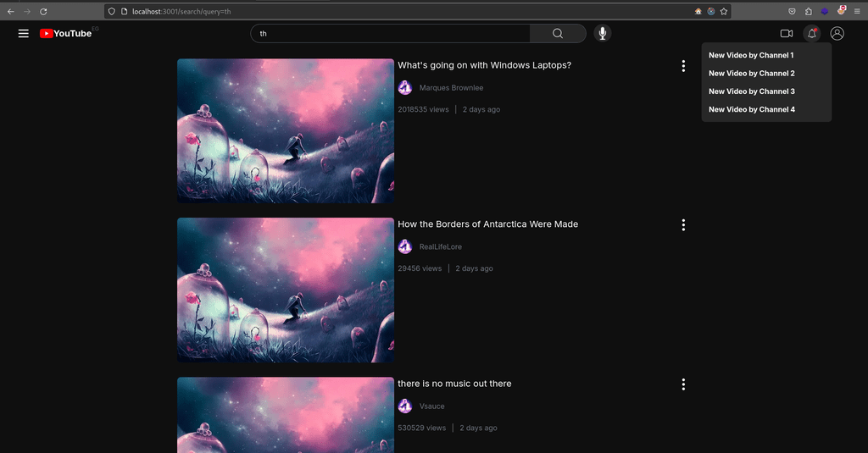
Task: Open the browser extensions puzzle icon
Action: (x=808, y=11)
